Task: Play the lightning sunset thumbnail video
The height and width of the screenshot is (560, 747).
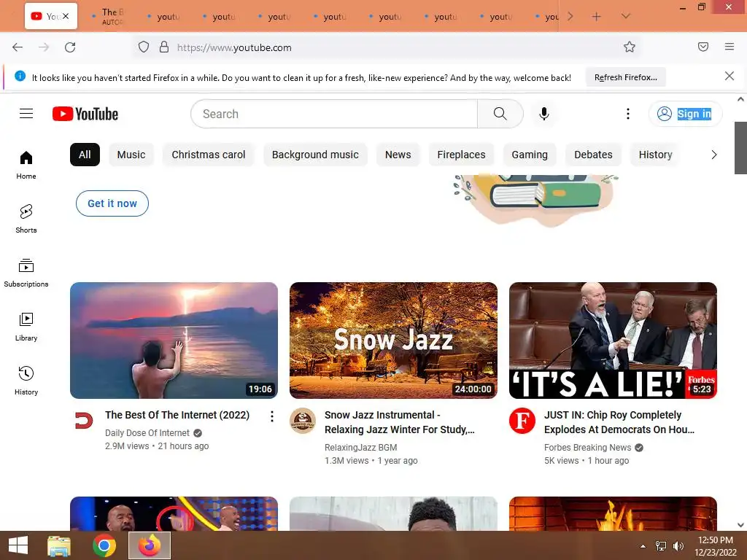Action: [x=174, y=341]
